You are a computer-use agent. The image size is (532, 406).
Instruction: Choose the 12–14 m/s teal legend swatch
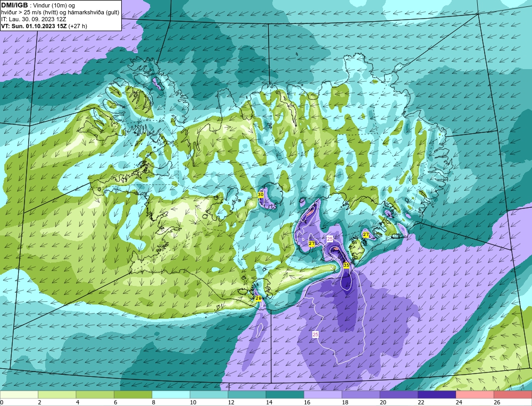point(247,394)
